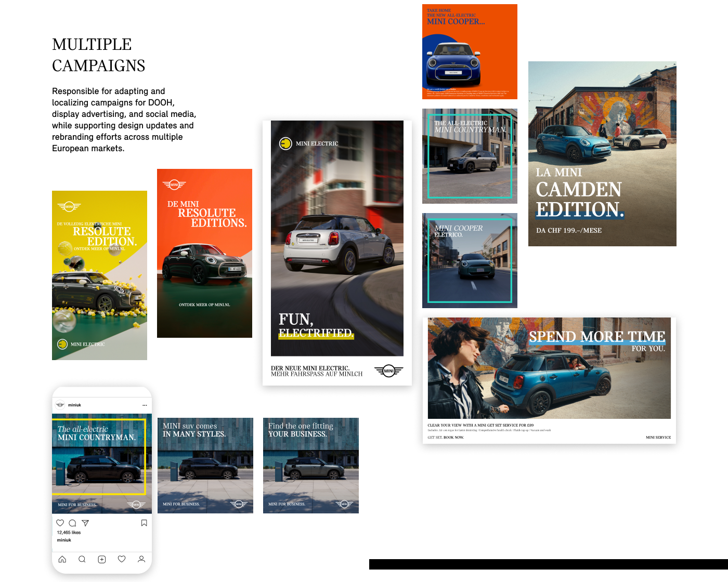Tap the home icon in phone bottom bar
The height and width of the screenshot is (582, 728).
pos(62,559)
